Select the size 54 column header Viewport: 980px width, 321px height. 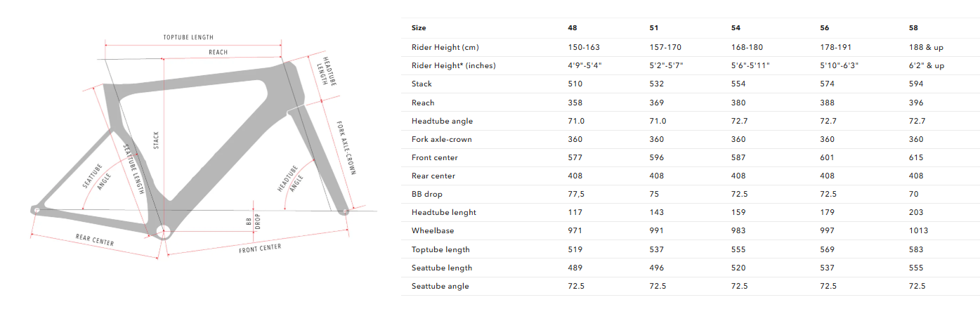pyautogui.click(x=736, y=28)
